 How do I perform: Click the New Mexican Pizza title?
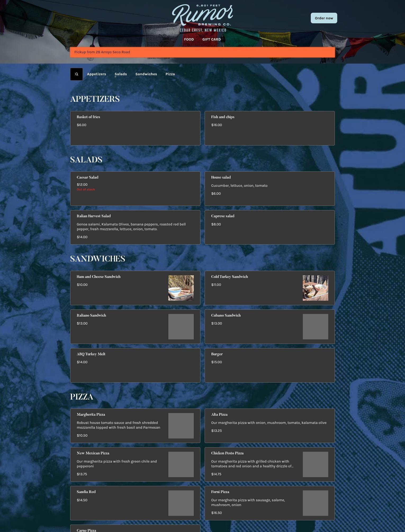tap(93, 453)
